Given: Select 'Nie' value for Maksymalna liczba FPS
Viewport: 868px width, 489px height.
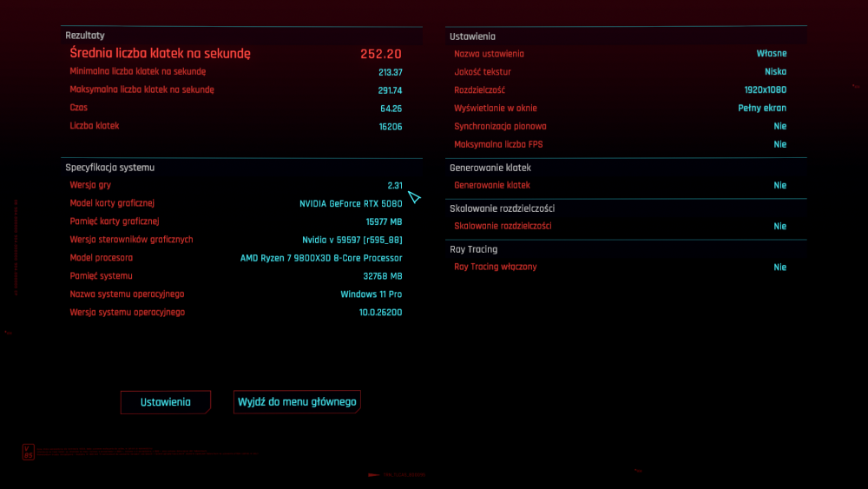Looking at the screenshot, I should [x=780, y=144].
